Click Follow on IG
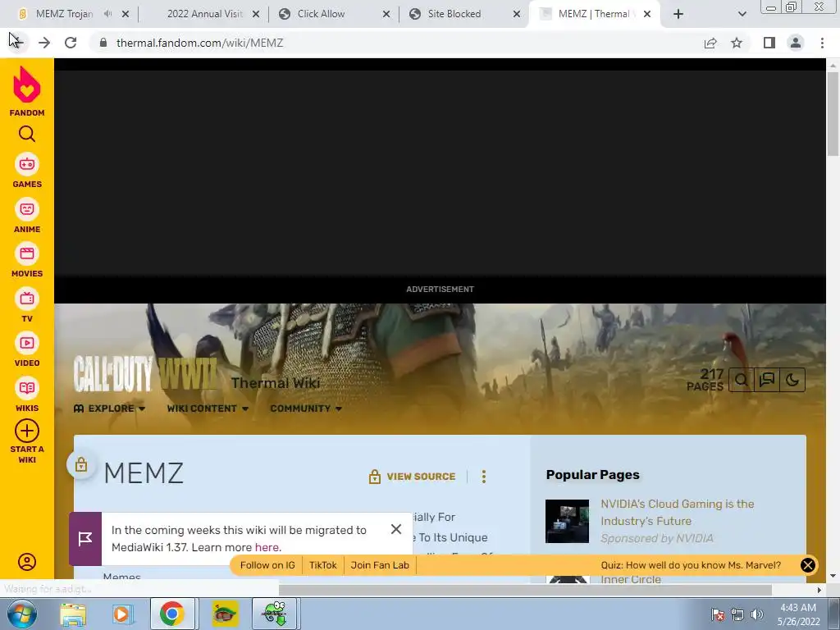The height and width of the screenshot is (630, 840). 267,565
